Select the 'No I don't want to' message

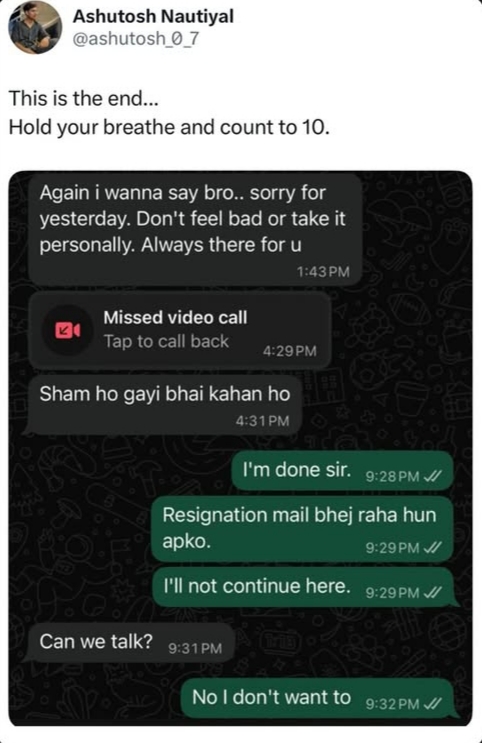point(317,698)
